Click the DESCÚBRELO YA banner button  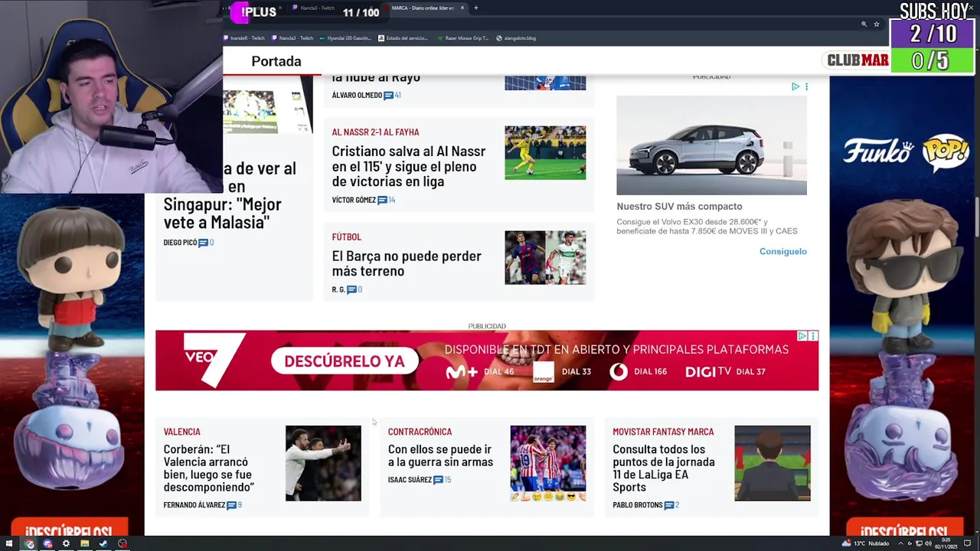pyautogui.click(x=345, y=360)
